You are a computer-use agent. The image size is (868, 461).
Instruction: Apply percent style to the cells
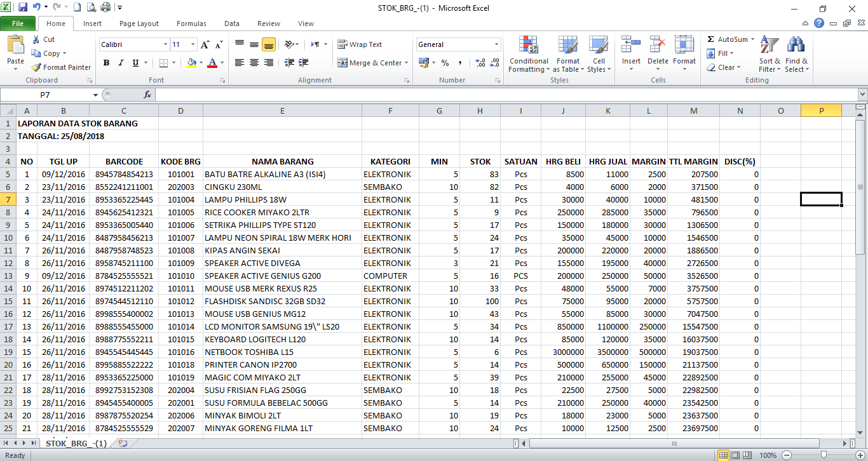445,63
